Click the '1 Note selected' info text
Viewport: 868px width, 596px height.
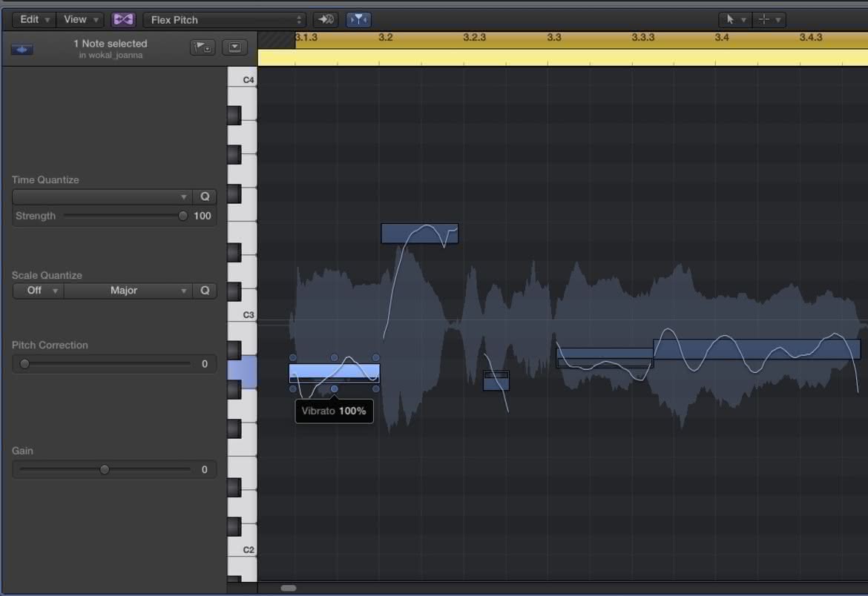click(x=111, y=44)
